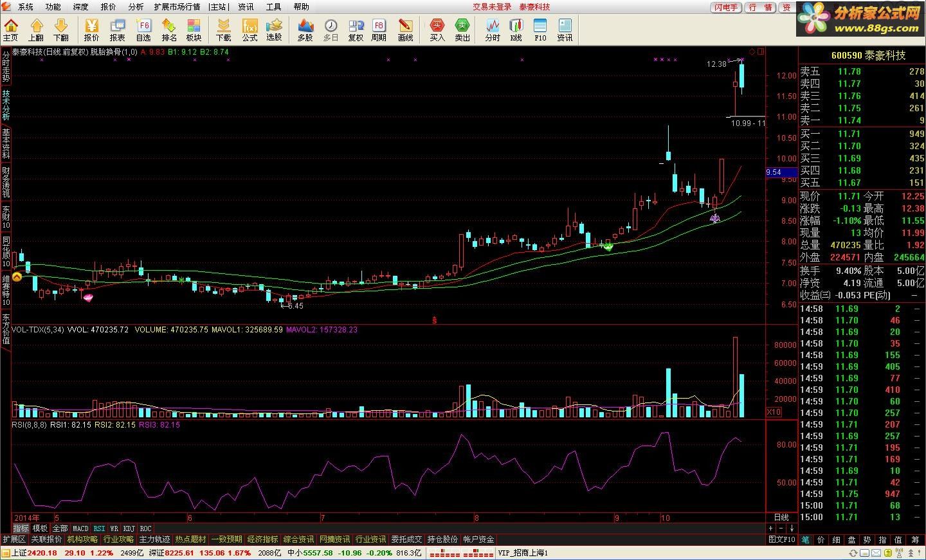Viewport: 926px width, 560px height.
Task: Open the 报表 reports toolbar icon
Action: tap(117, 30)
